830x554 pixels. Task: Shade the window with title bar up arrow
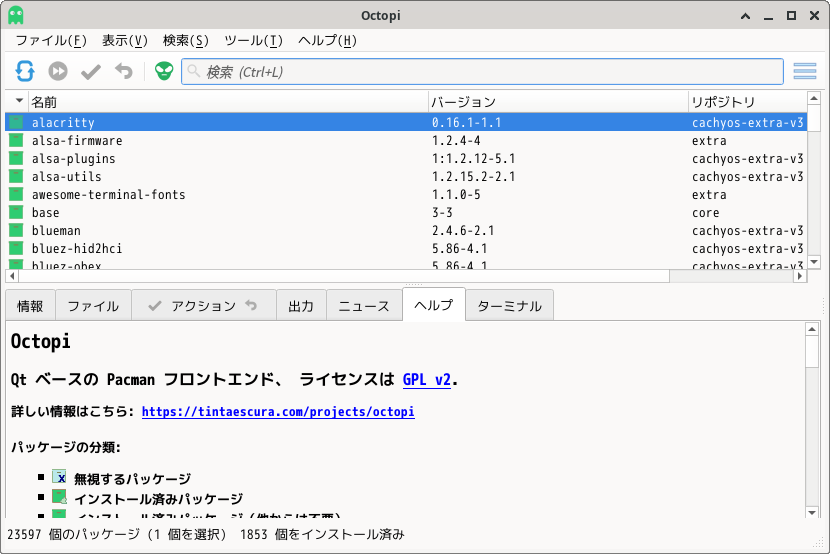(x=745, y=15)
